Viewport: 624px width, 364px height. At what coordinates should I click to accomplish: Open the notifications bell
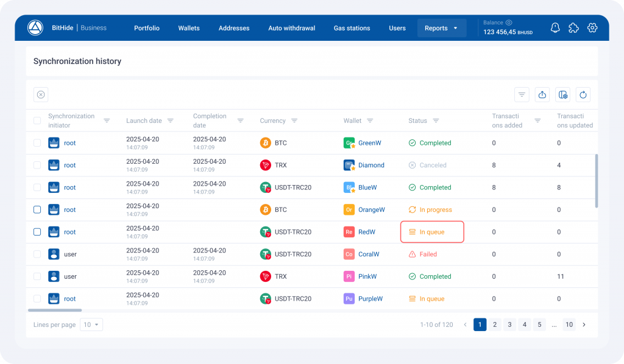tap(555, 28)
